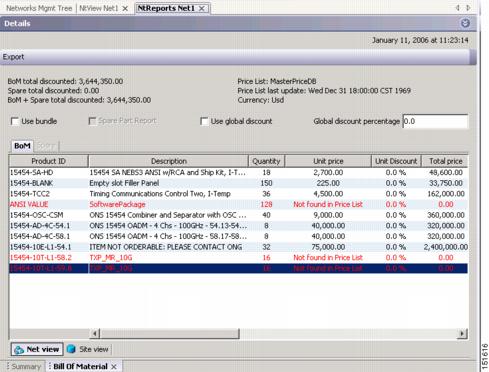The image size is (489, 372).
Task: Click the highlighted 15454-10T-L1-59.8 row
Action: pos(238,268)
